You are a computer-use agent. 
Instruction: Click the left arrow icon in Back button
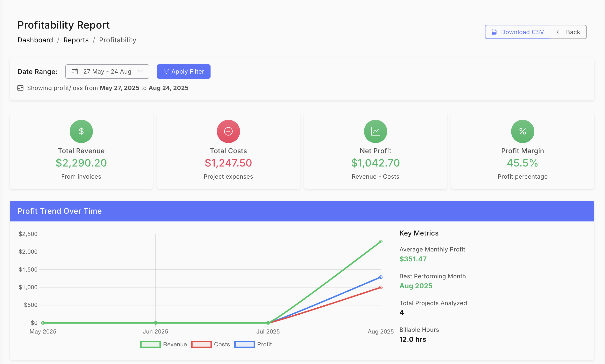point(559,32)
